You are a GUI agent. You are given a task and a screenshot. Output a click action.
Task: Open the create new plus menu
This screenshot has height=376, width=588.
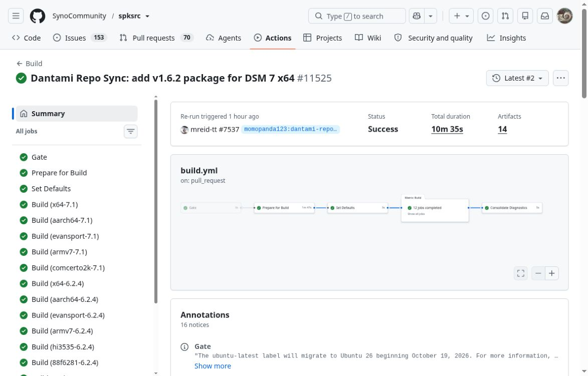click(461, 16)
